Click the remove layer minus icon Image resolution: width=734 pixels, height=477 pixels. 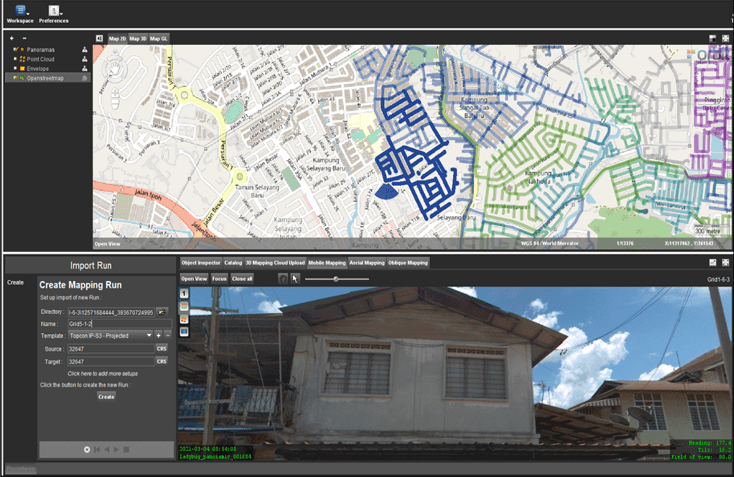(x=24, y=38)
